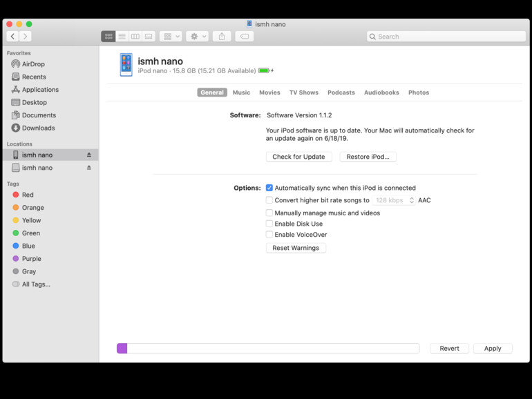The image size is (532, 399).
Task: Go back with the left chevron button
Action: pos(12,37)
